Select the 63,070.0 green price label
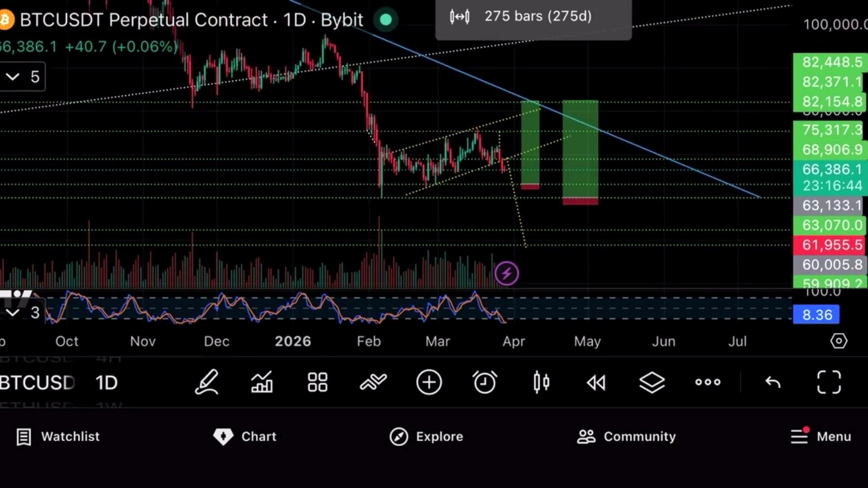Viewport: 868px width, 488px height. click(x=831, y=225)
